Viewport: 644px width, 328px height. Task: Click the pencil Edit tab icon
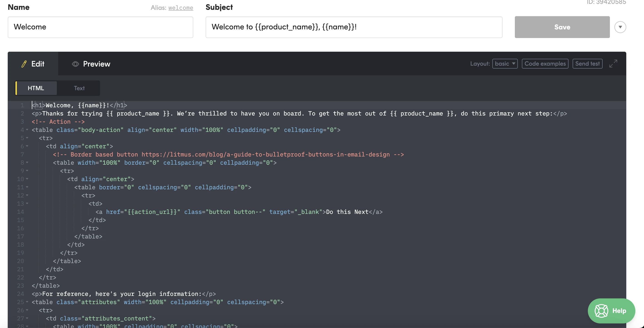tap(24, 64)
